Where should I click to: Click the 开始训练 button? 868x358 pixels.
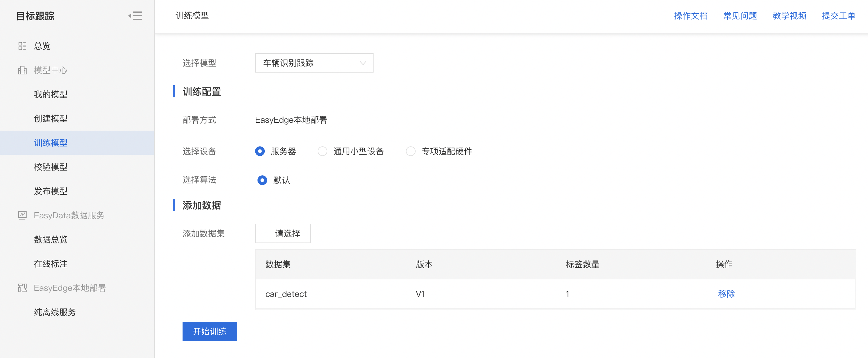[x=209, y=331]
